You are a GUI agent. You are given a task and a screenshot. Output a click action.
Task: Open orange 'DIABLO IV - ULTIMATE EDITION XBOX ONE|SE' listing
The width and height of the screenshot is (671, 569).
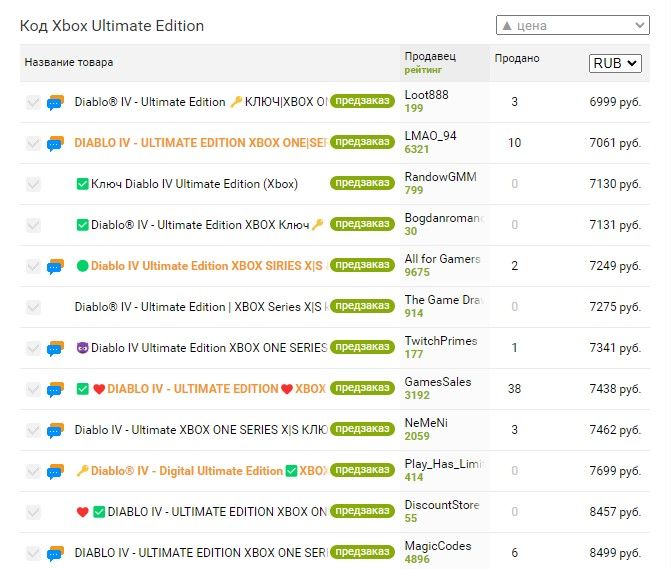200,143
